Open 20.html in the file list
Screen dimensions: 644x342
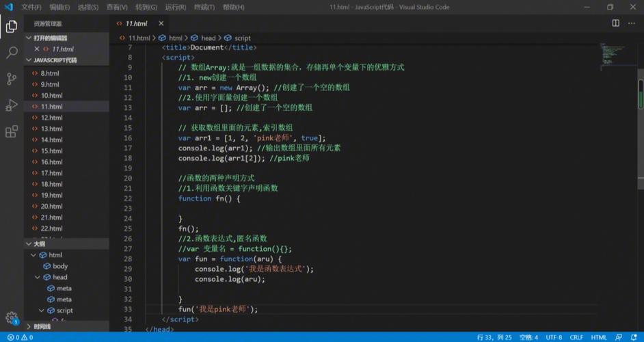point(66,207)
